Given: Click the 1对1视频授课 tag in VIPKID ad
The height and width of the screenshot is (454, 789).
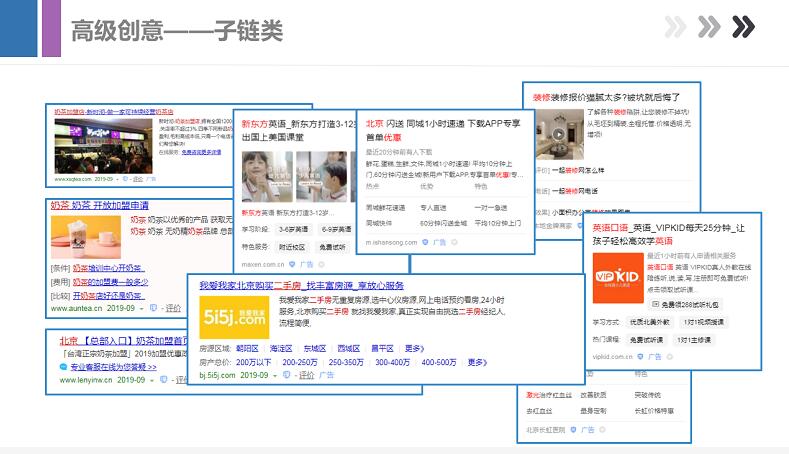Looking at the screenshot, I should pyautogui.click(x=703, y=322).
